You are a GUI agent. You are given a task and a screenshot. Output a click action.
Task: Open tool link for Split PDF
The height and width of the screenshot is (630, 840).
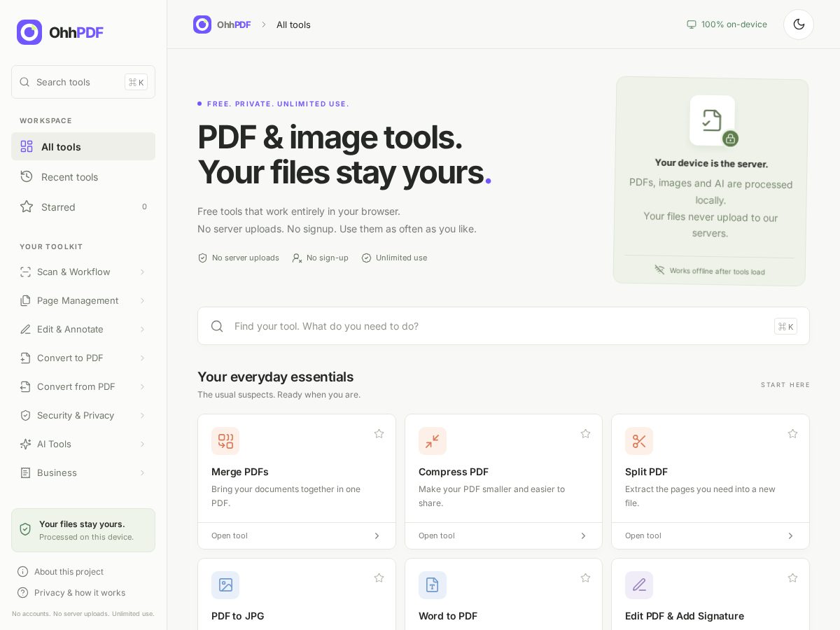click(x=643, y=535)
